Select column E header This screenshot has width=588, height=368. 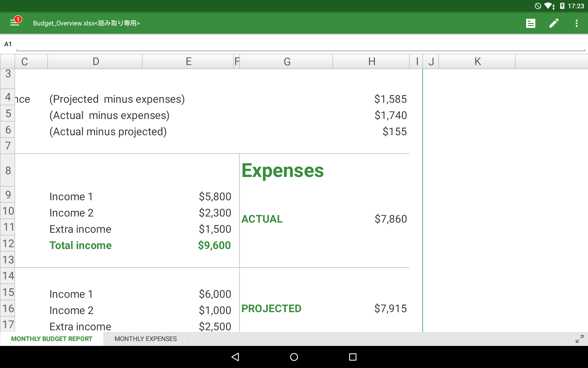pos(188,62)
